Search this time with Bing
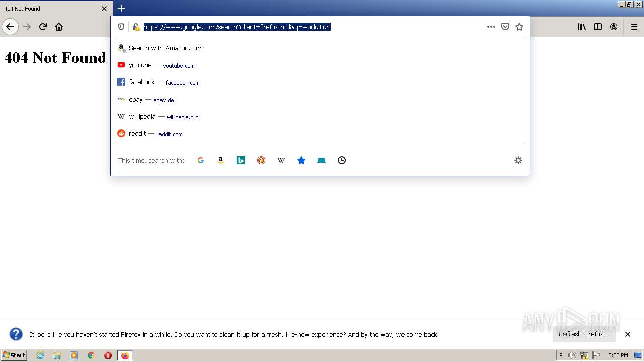The height and width of the screenshot is (362, 644). click(x=241, y=160)
